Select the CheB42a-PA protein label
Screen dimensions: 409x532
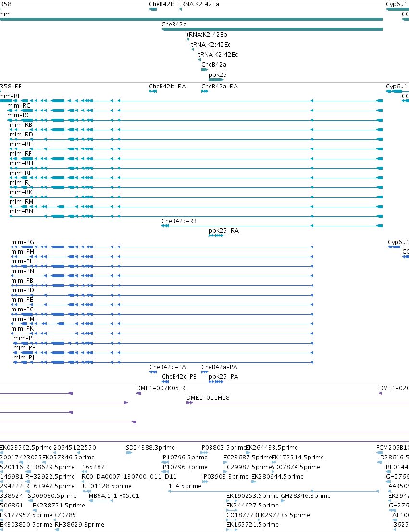[x=219, y=367]
